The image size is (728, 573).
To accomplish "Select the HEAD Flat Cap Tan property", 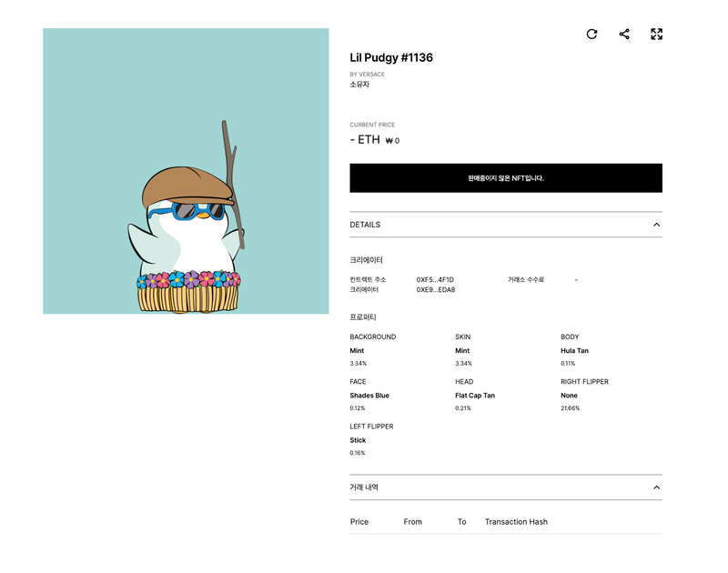I will point(475,396).
